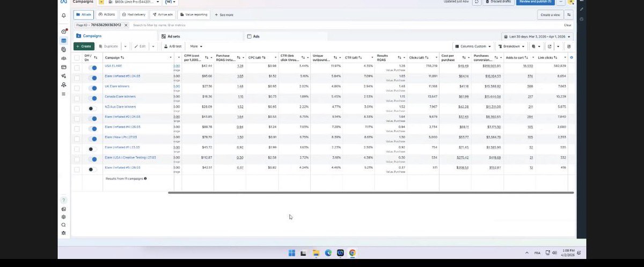Open the clock history icon in right rail

click(581, 19)
